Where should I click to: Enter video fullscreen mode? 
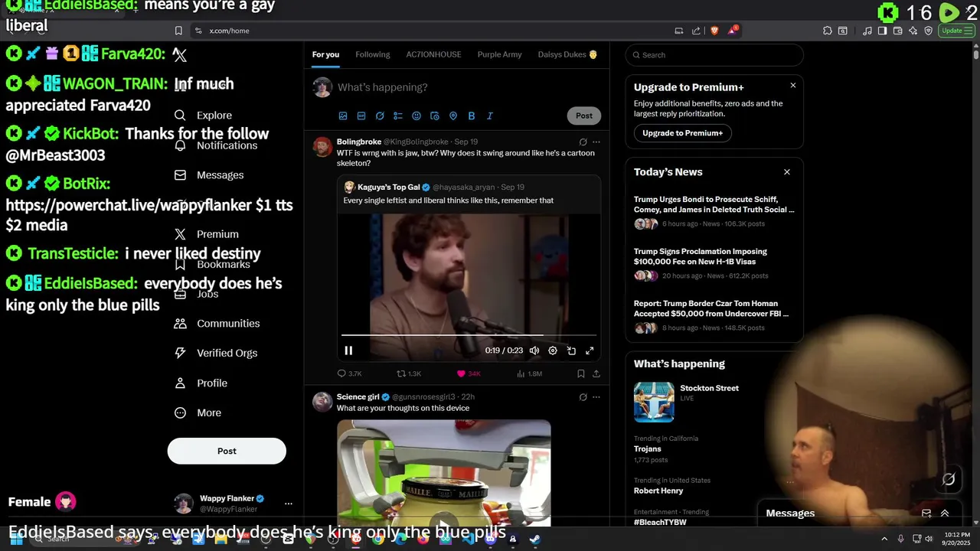tap(590, 350)
